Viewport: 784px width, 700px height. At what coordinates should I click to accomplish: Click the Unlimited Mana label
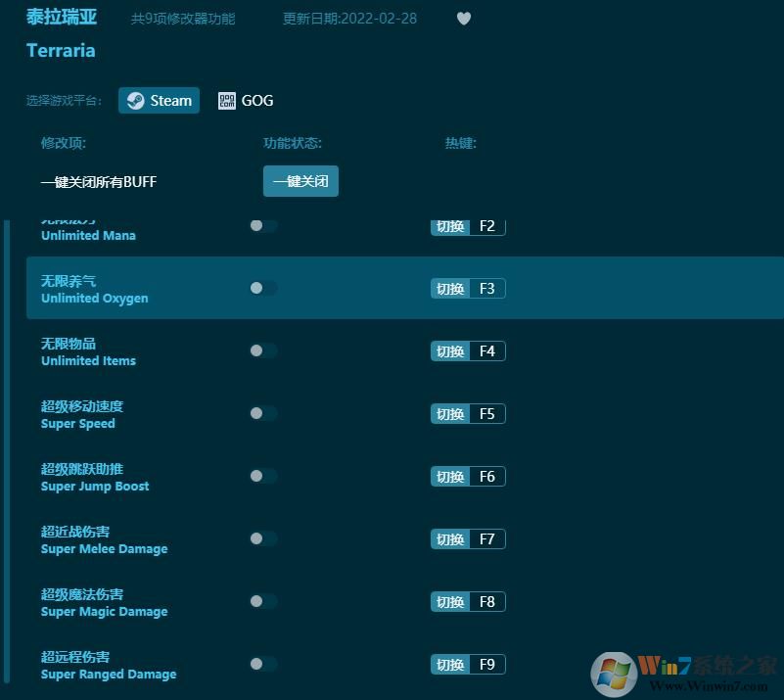click(88, 236)
